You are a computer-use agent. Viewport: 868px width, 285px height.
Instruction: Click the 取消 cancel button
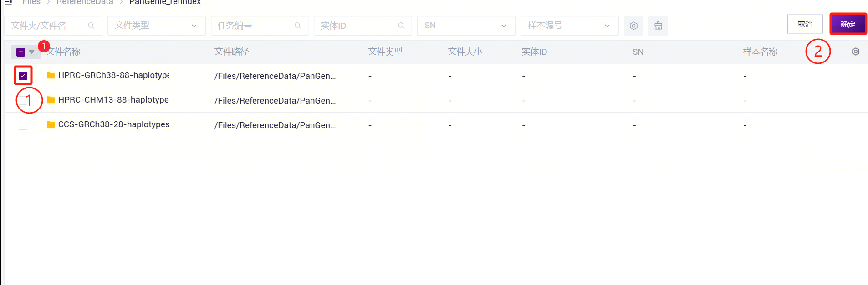(805, 24)
